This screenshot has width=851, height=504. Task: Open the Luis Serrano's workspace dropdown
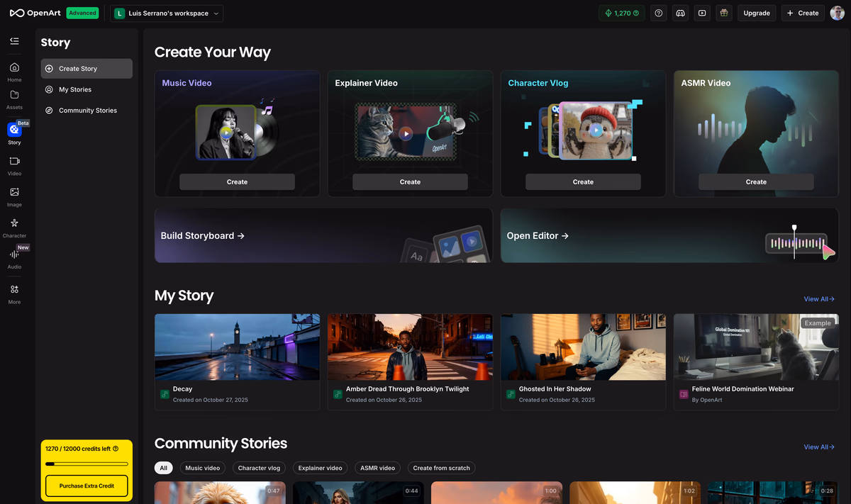(x=166, y=13)
